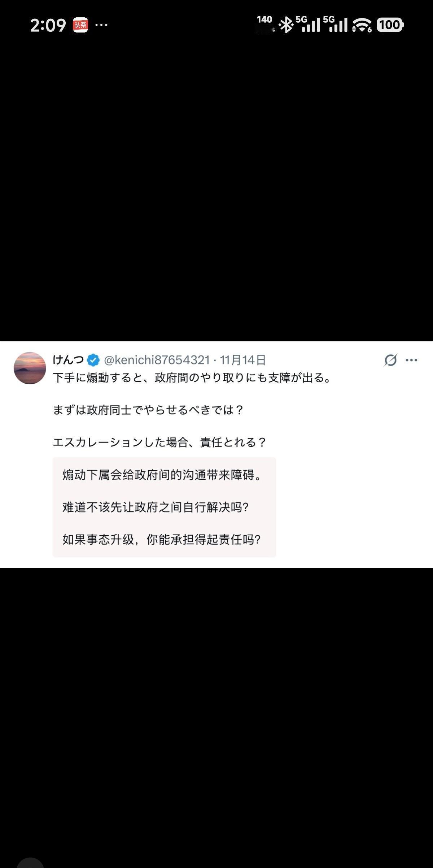This screenshot has width=433, height=868.
Task: Open the tweet's three-dot more options menu
Action: pos(411,360)
